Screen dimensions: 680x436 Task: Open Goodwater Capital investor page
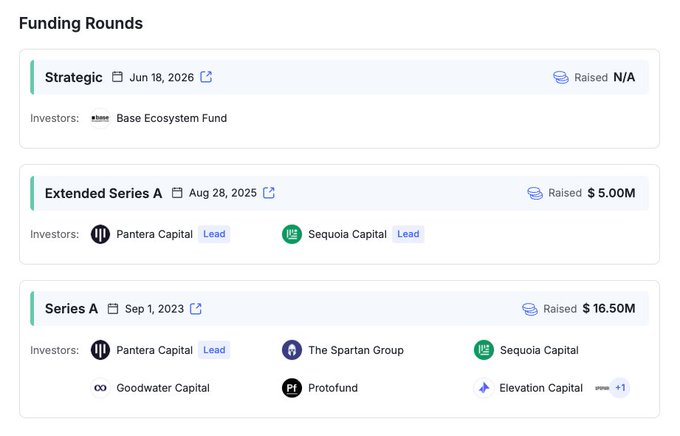[163, 388]
